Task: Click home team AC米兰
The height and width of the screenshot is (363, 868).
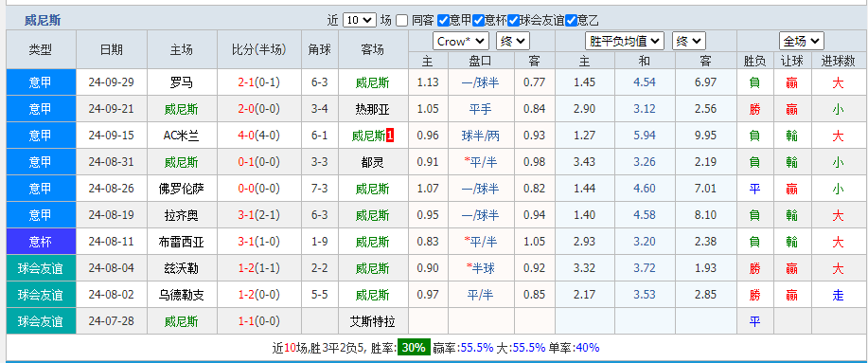Action: pos(182,136)
